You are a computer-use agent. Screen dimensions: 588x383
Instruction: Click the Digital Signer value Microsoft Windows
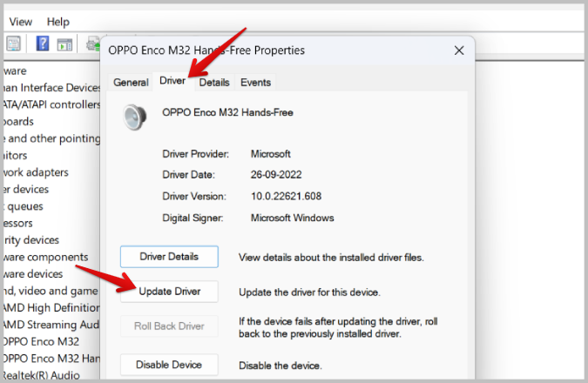point(292,218)
